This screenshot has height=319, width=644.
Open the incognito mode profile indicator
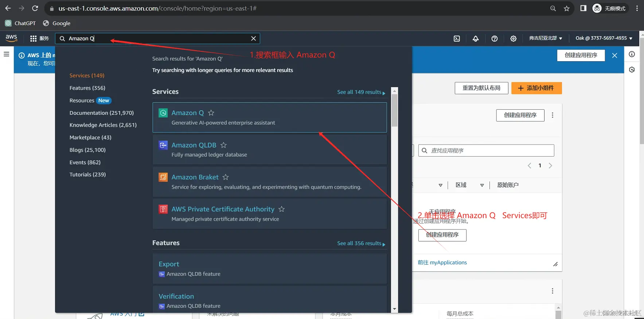point(609,8)
